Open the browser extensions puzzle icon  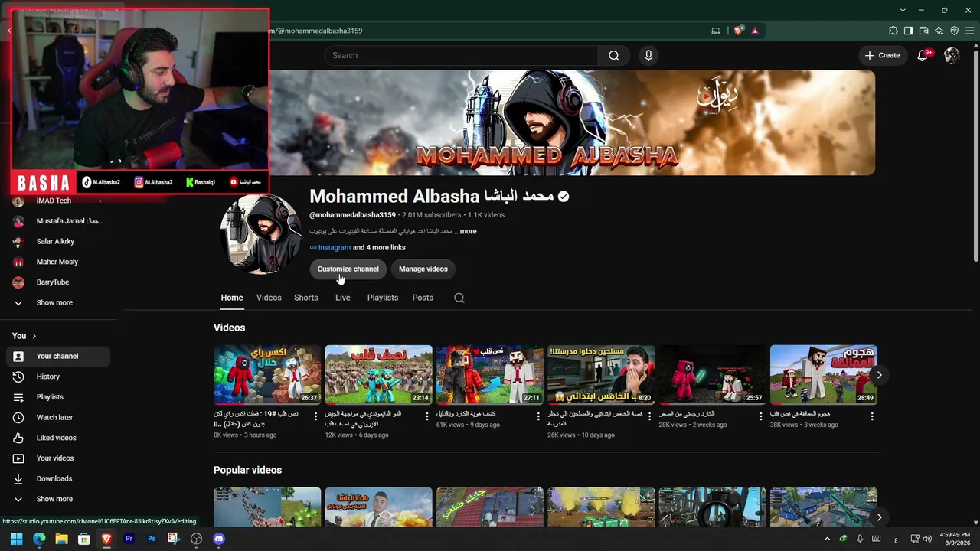[x=893, y=31]
